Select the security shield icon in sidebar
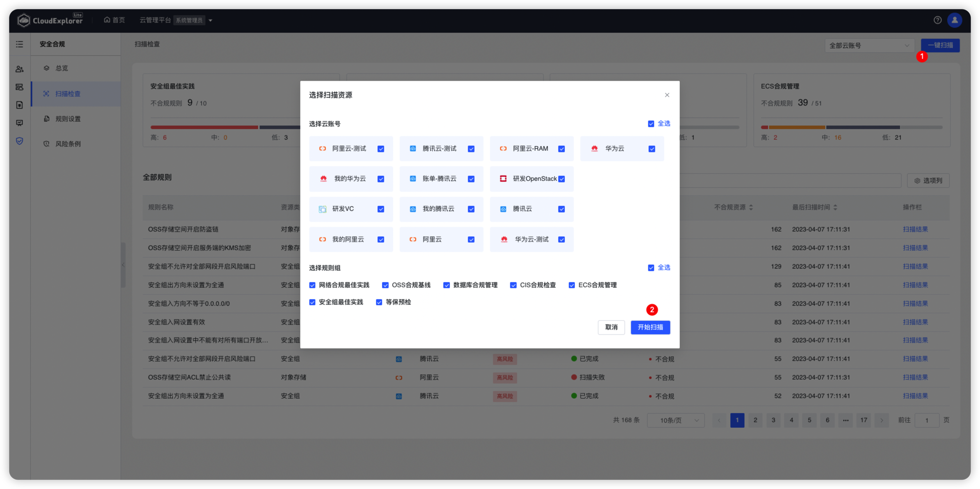 (19, 141)
